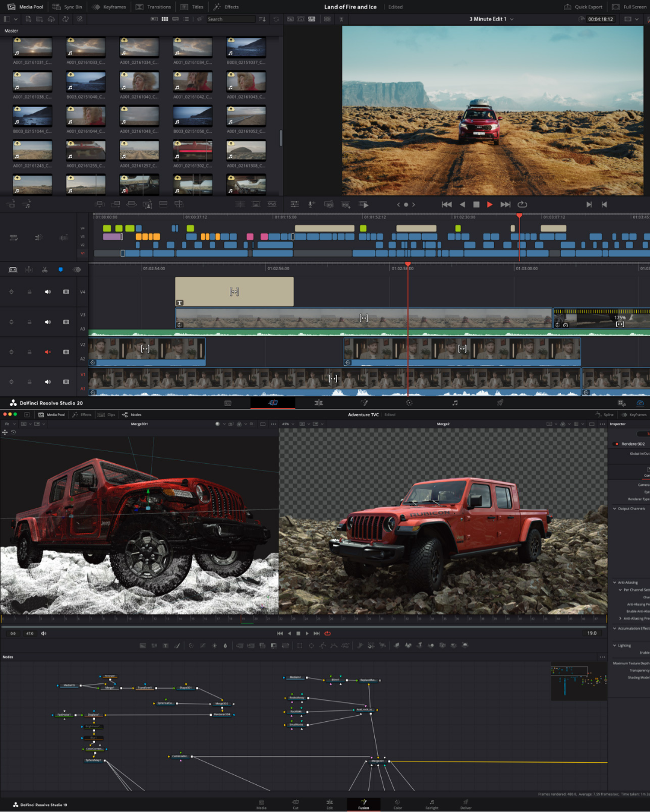This screenshot has width=650, height=812.
Task: Switch to Fairlight page icon in Studio 20
Action: pyautogui.click(x=455, y=403)
